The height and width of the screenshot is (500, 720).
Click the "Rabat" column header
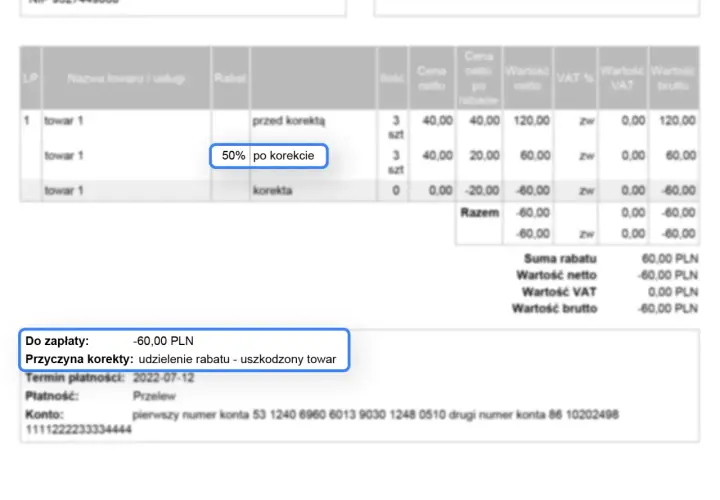[230, 78]
